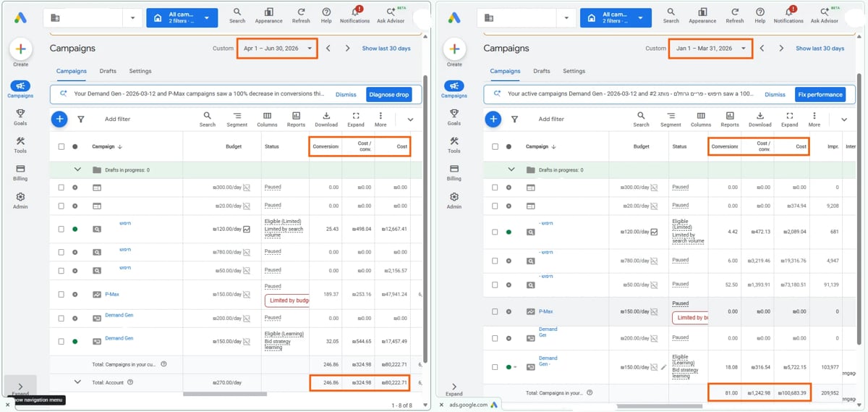Click Refresh in the right window's top bar

735,15
